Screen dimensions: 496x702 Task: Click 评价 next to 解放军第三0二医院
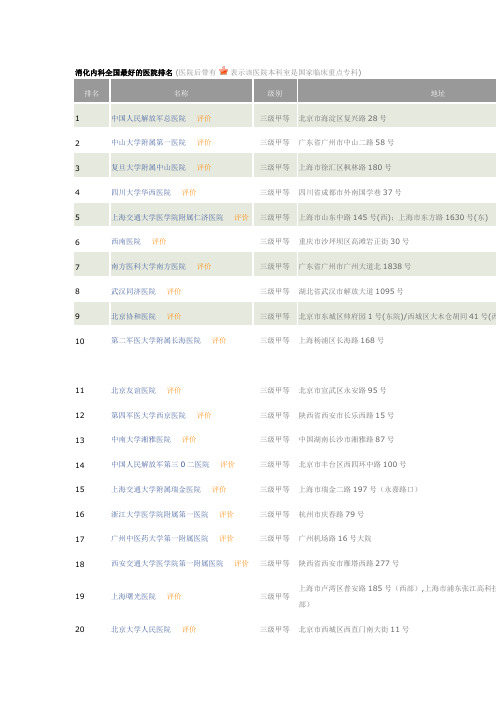(x=227, y=465)
